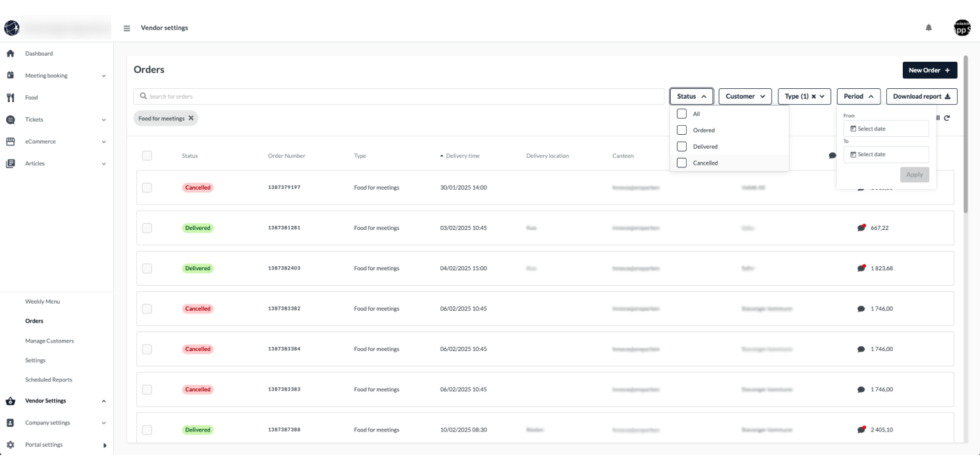
Task: Create a New Order
Action: coord(930,70)
